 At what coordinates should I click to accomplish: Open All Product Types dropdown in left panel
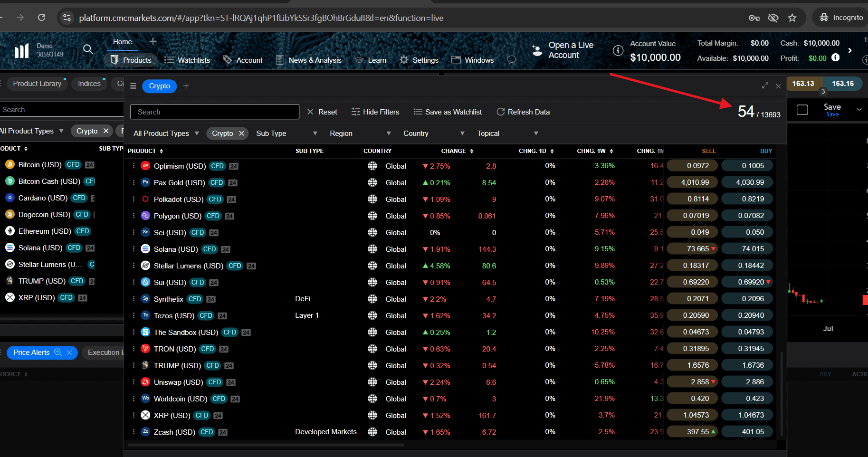31,131
